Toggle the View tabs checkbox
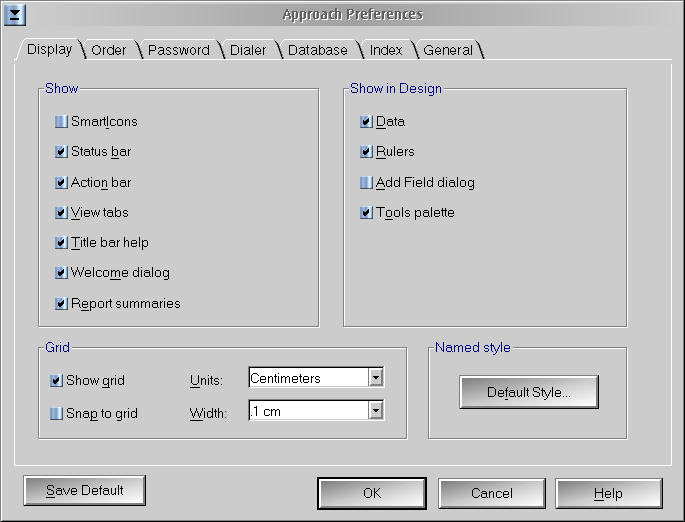685x522 pixels. click(61, 212)
